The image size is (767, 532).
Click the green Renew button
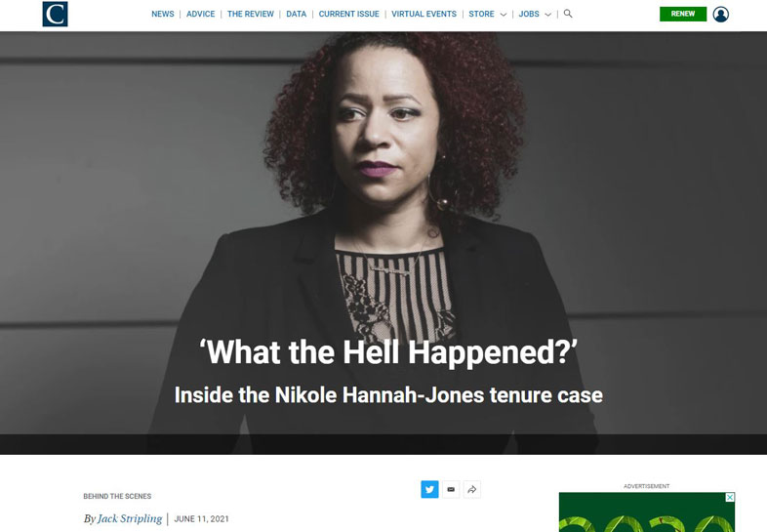coord(683,14)
